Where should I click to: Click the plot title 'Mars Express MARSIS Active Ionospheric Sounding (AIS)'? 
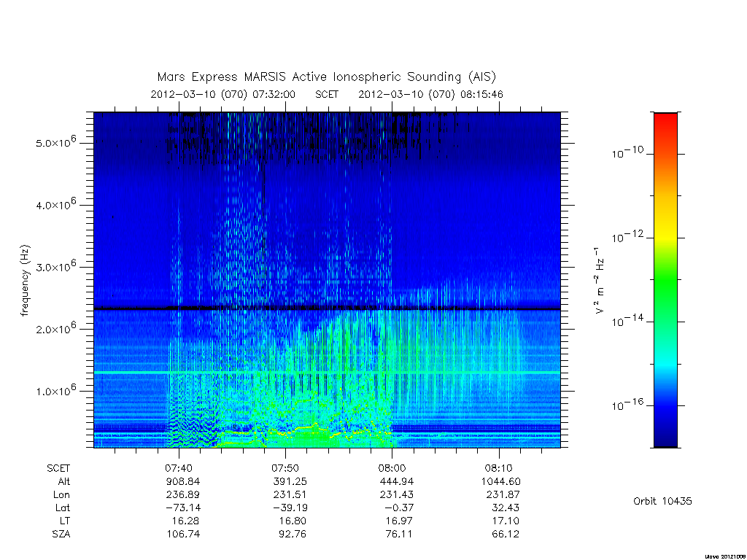pos(326,77)
